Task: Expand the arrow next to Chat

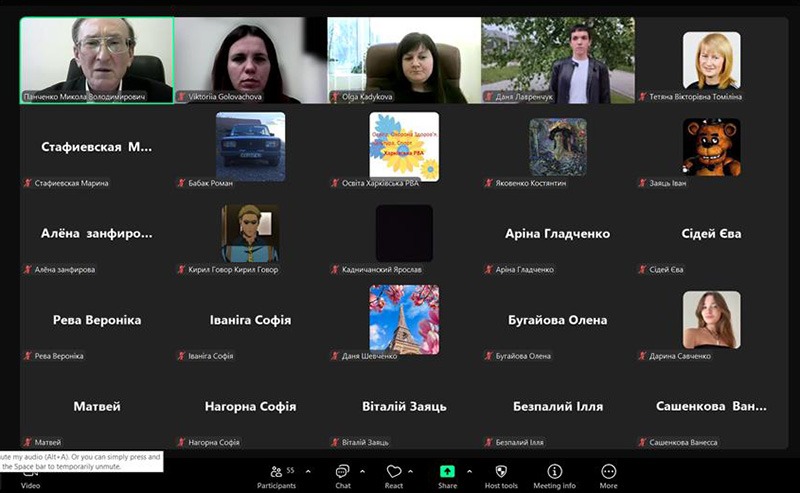Action: [362, 471]
